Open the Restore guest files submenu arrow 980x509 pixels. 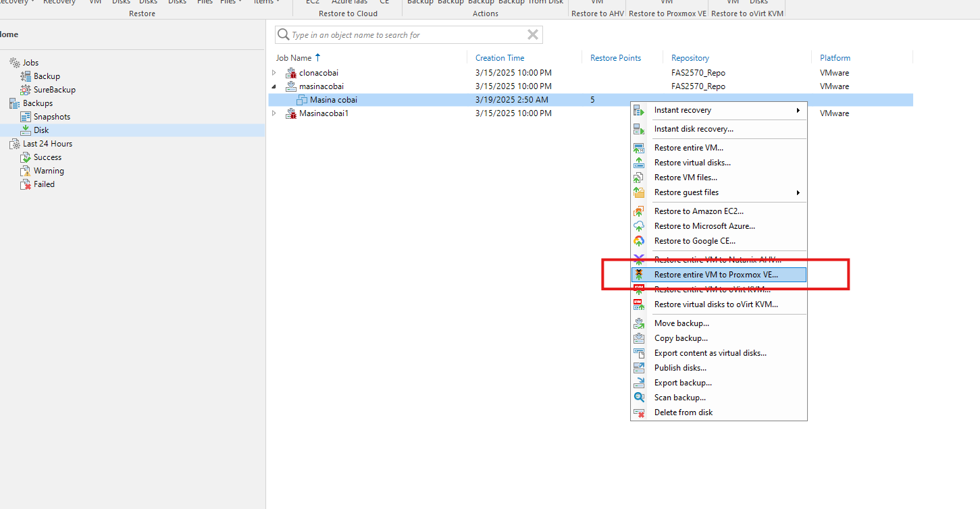798,192
